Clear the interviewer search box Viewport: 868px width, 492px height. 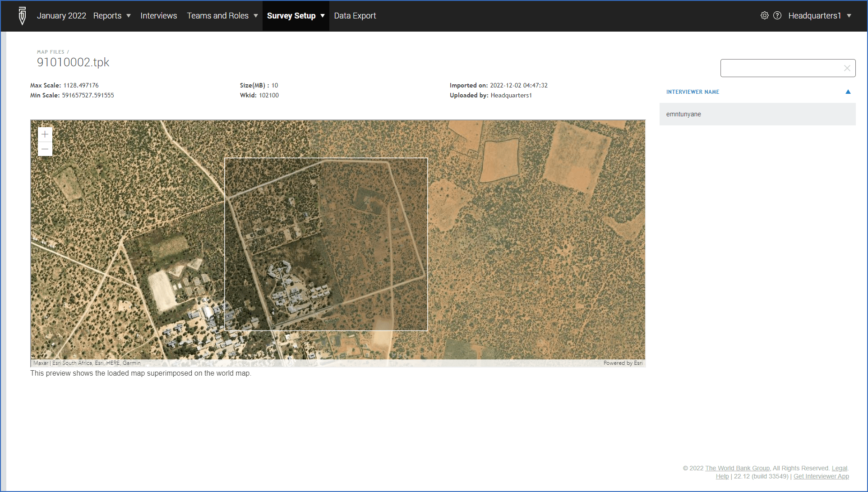847,68
